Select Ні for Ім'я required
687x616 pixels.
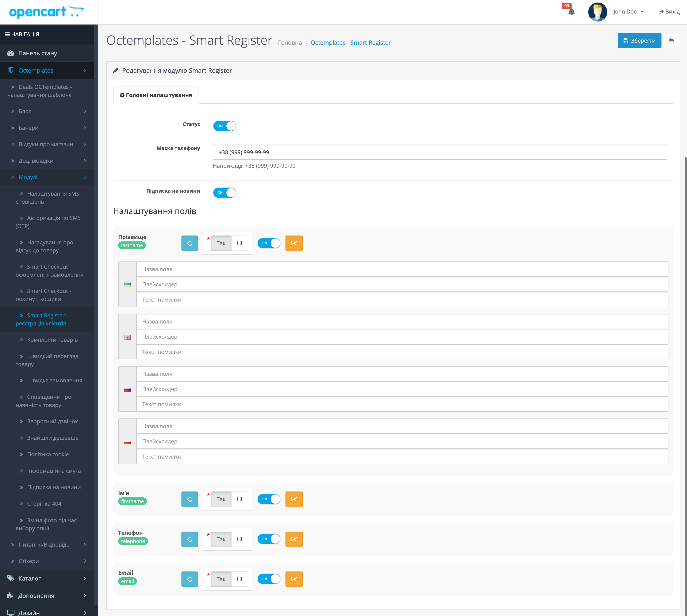pyautogui.click(x=240, y=499)
